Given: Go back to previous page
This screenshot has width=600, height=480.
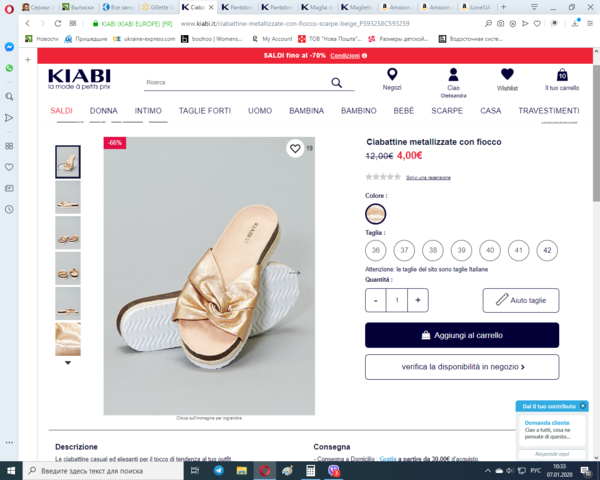Looking at the screenshot, I should click(28, 23).
